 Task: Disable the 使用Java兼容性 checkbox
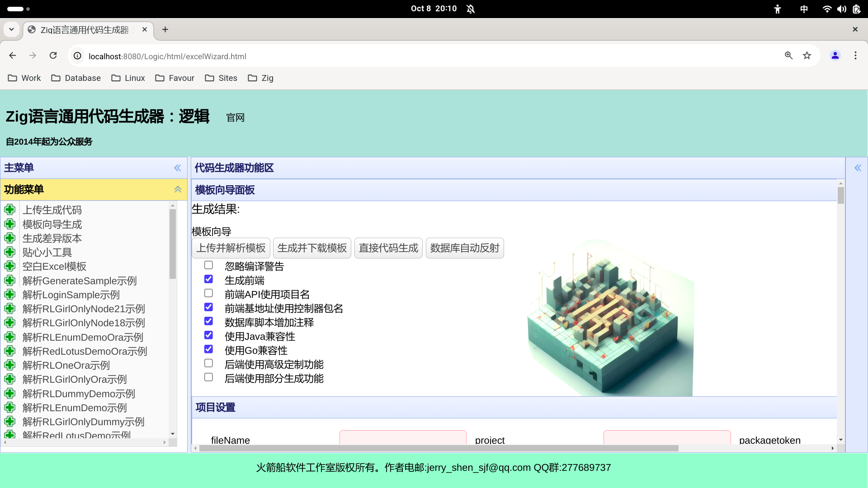(208, 335)
